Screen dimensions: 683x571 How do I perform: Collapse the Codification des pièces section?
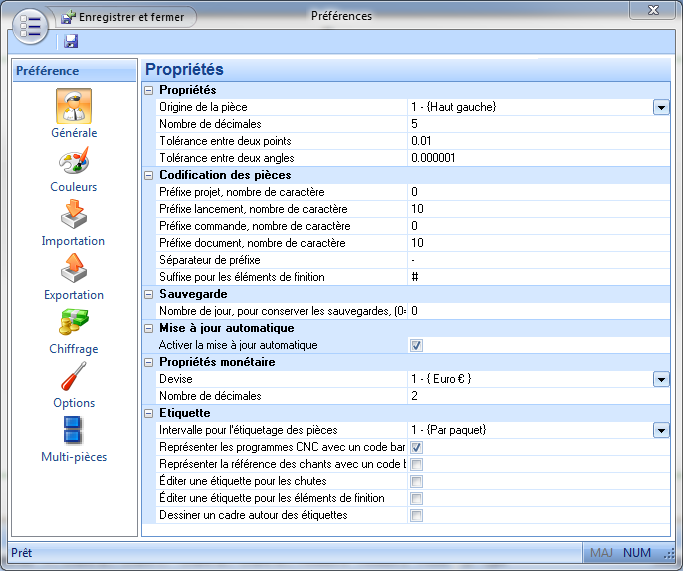tap(150, 175)
